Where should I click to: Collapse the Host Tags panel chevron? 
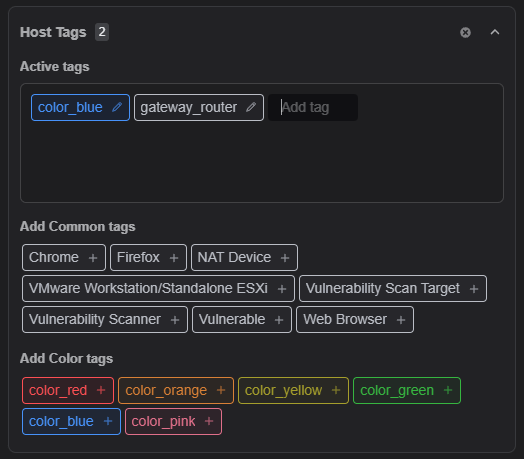495,32
